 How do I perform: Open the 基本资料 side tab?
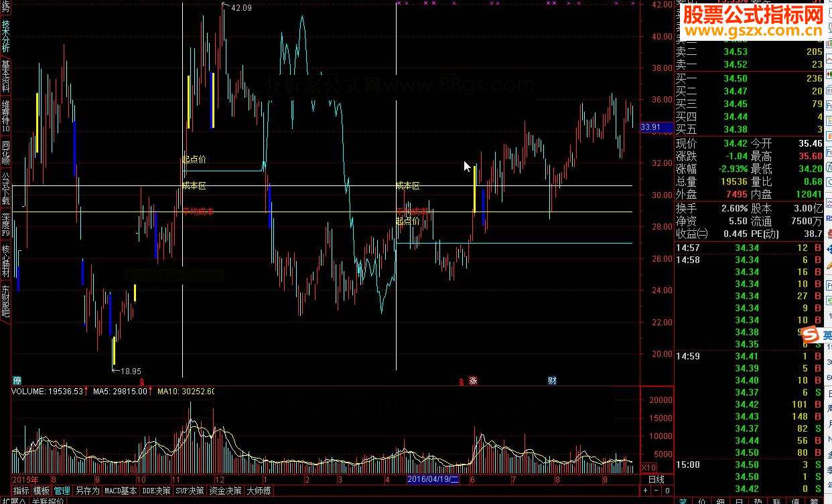pos(5,76)
